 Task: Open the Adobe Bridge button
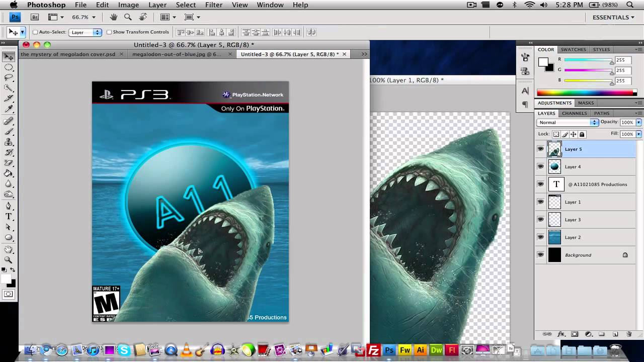coord(35,17)
